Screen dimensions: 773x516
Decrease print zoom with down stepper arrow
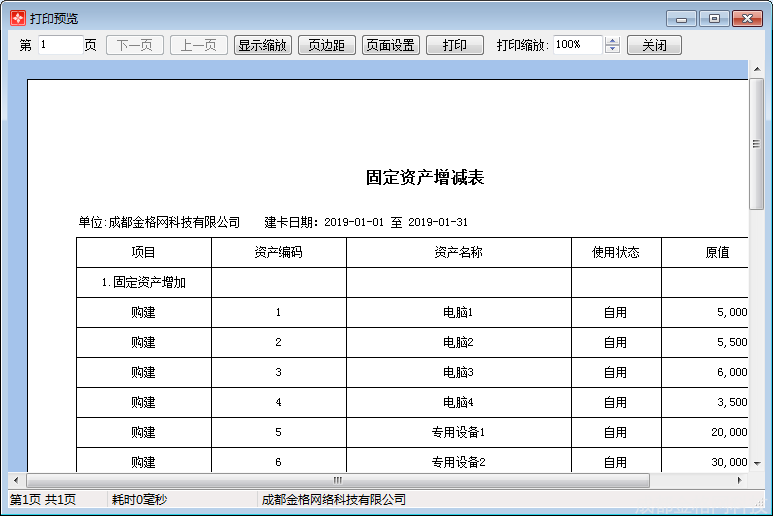coord(613,50)
